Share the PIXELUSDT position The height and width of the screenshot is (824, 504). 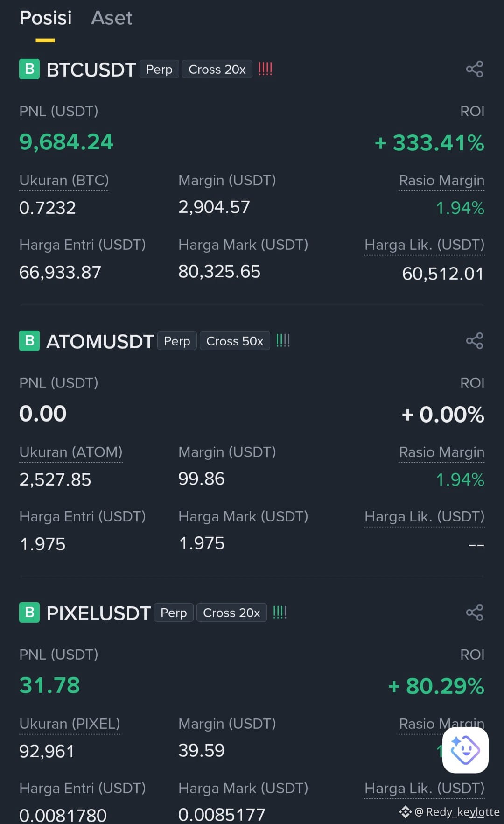point(475,613)
